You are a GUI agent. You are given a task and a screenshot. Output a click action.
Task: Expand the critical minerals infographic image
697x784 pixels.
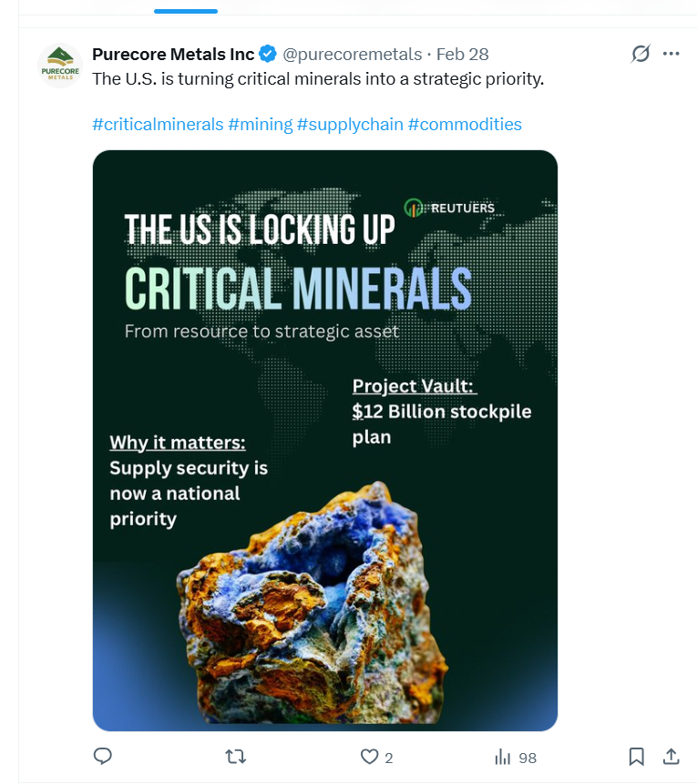coord(325,440)
